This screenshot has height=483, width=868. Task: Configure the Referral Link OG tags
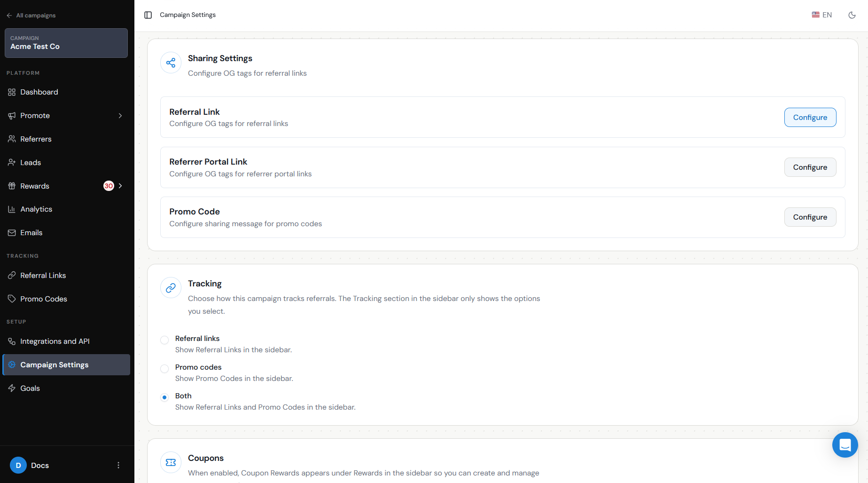[810, 118]
